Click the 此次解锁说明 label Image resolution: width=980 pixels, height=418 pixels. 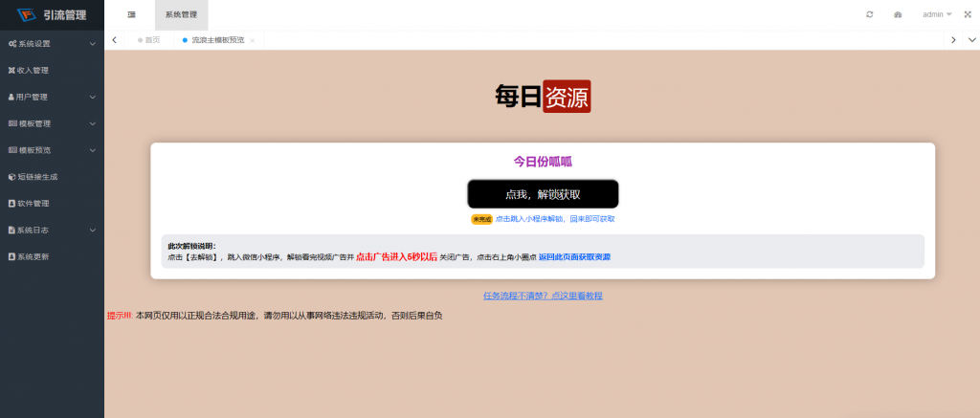point(191,246)
